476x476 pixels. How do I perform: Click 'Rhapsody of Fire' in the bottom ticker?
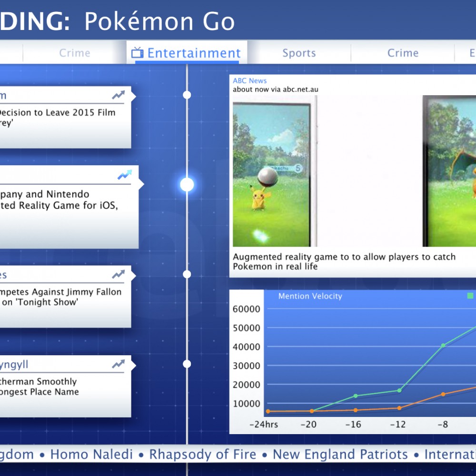(202, 454)
